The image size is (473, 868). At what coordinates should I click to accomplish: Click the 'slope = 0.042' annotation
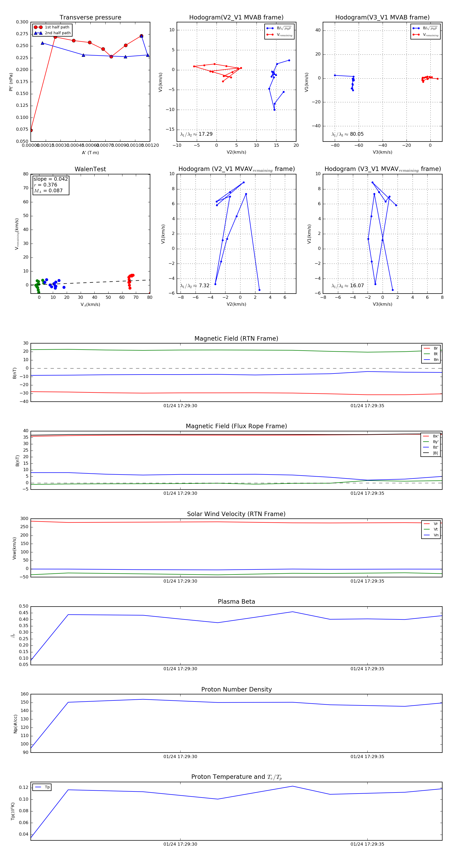tap(51, 179)
